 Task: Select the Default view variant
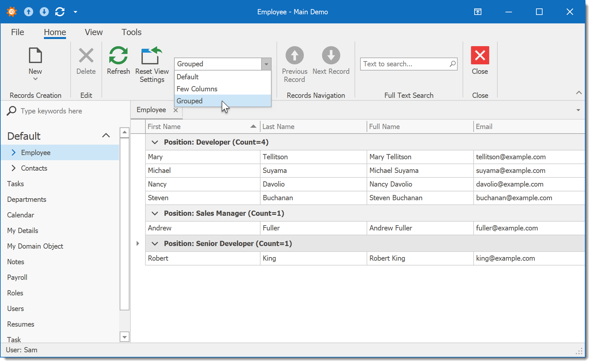tap(187, 77)
